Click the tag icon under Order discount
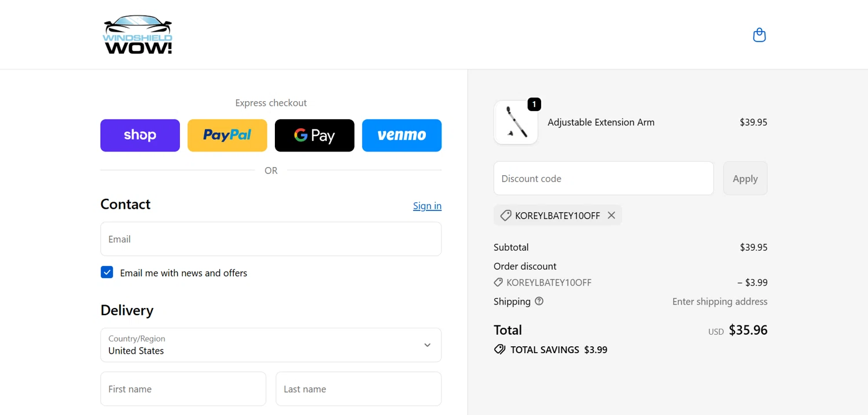868x415 pixels. 498,283
